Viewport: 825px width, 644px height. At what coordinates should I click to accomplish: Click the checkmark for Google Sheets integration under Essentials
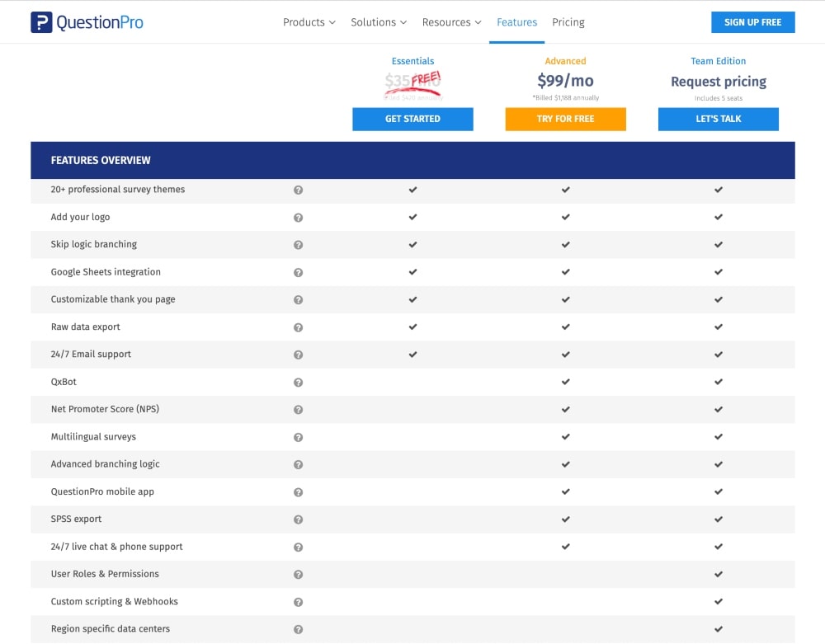(412, 272)
